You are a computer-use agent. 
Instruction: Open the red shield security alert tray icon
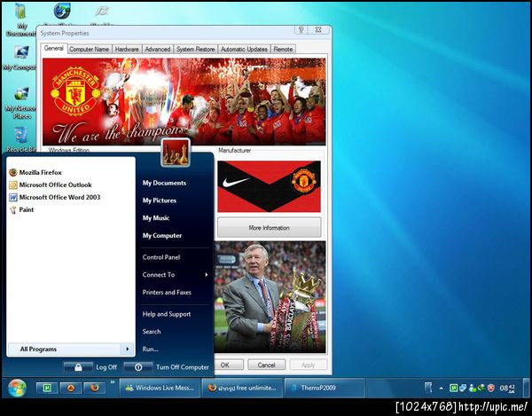(x=490, y=388)
